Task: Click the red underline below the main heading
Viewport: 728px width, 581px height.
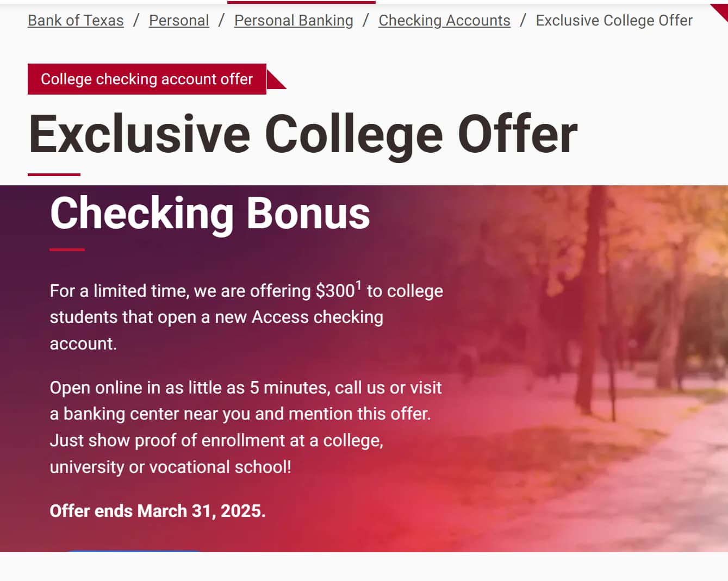Action: pos(54,174)
